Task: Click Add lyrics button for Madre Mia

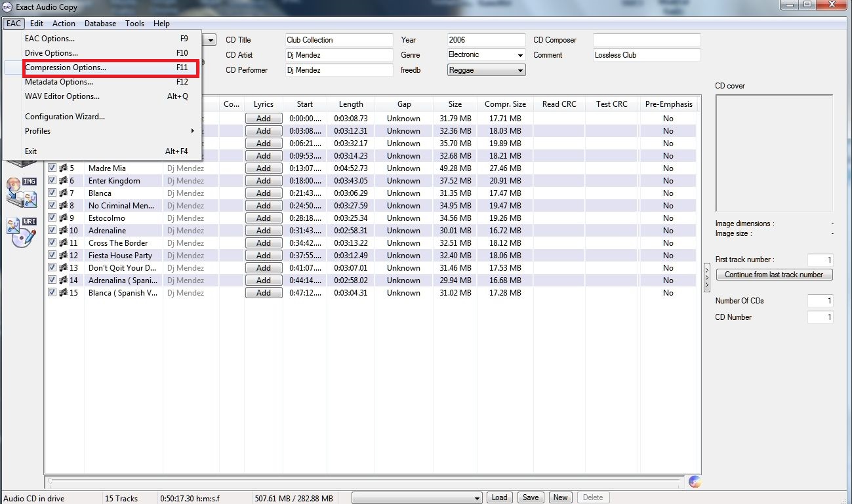Action: pyautogui.click(x=264, y=168)
